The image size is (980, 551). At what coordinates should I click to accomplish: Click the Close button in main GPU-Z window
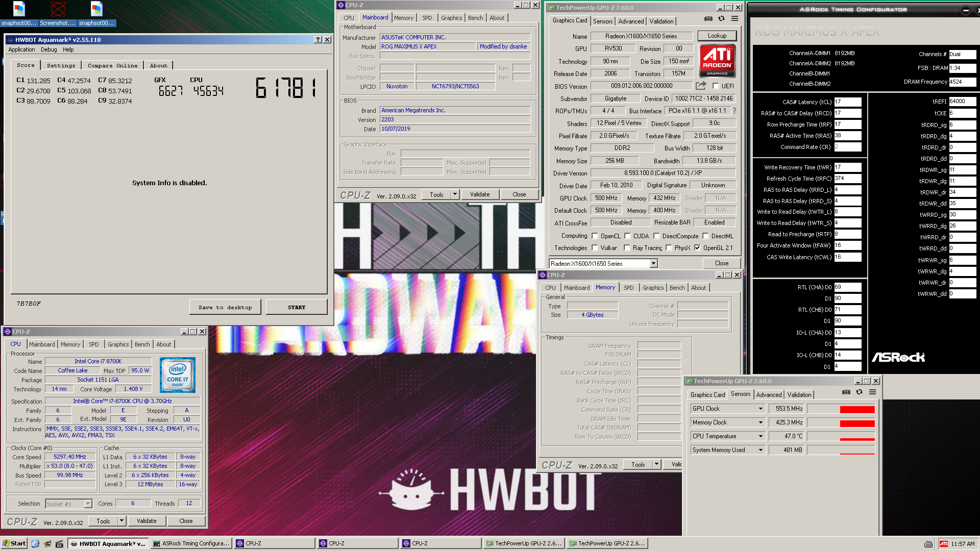722,263
